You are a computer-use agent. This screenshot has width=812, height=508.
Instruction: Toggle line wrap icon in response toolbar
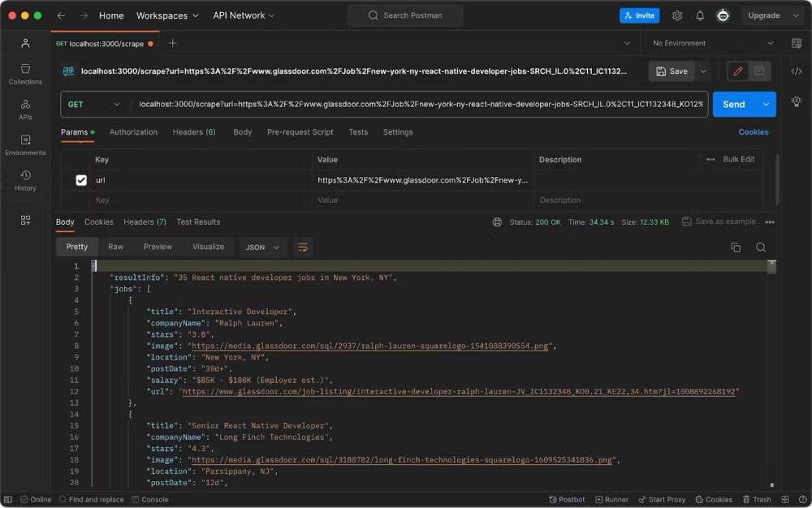[303, 248]
